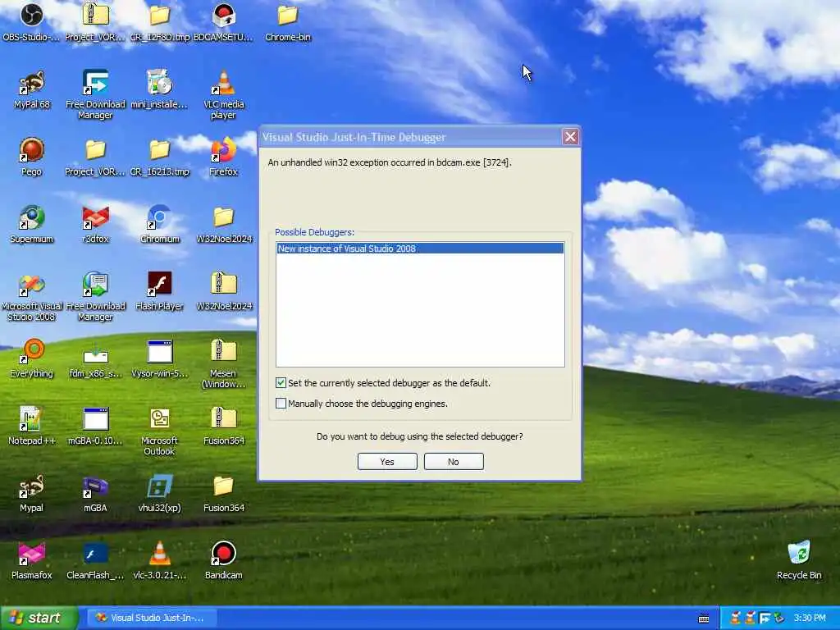Select New instance of Visual Studio 2008
Screen dimensions: 840x630
click(420, 249)
